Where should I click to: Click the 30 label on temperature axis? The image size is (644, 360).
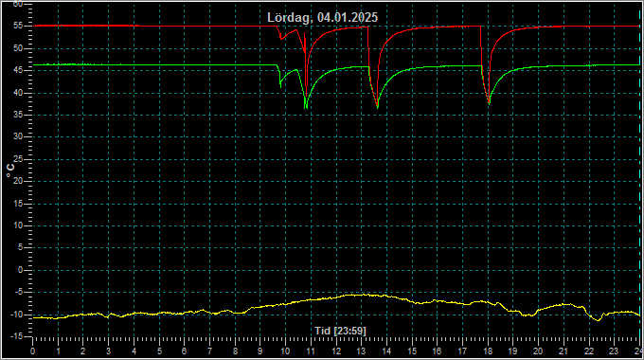[x=18, y=136]
